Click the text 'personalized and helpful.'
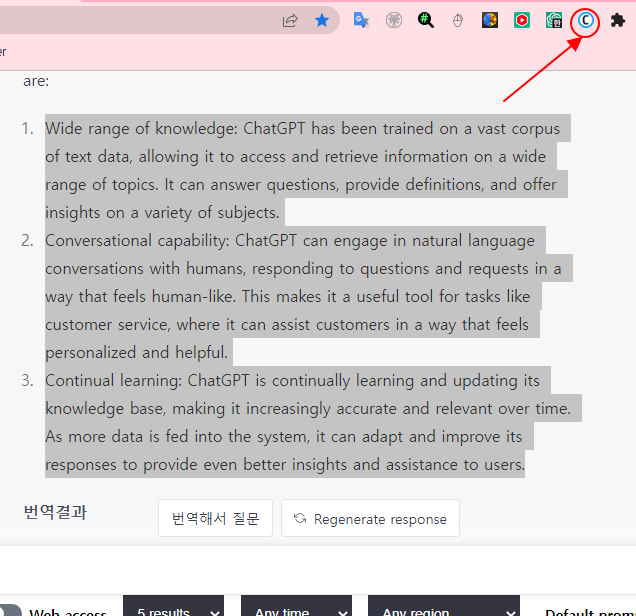The height and width of the screenshot is (616, 636). coord(136,352)
